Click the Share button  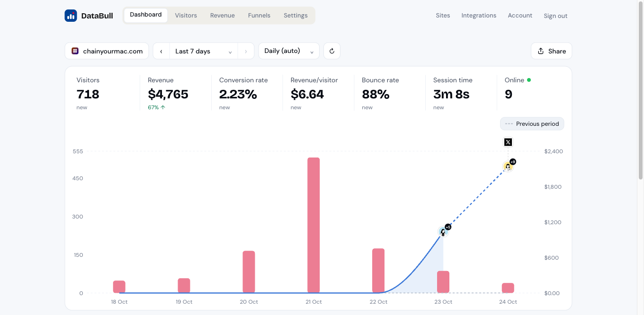tap(552, 51)
